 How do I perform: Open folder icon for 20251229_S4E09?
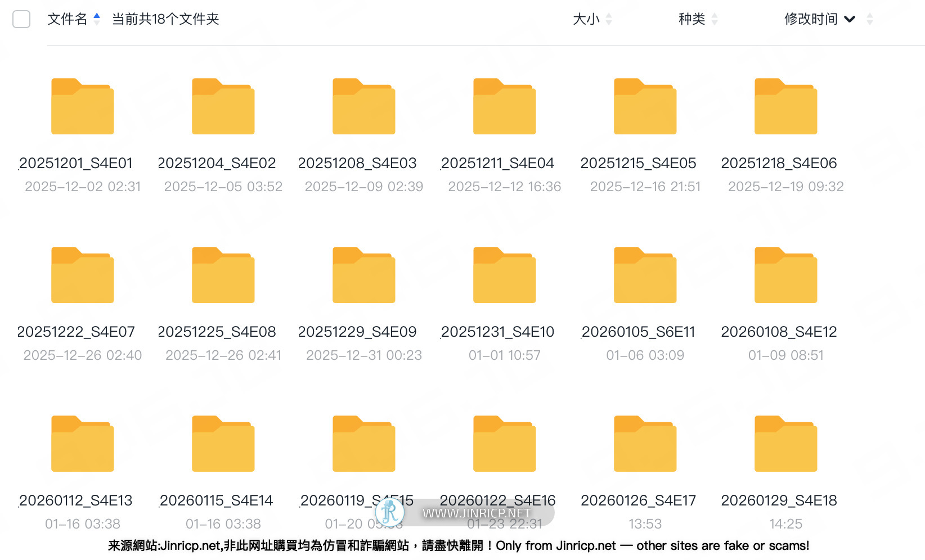tap(363, 275)
